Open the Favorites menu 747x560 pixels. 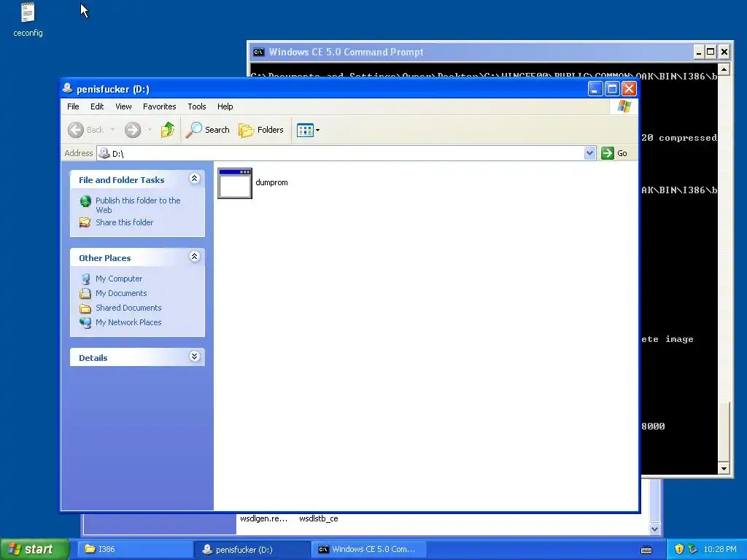159,106
